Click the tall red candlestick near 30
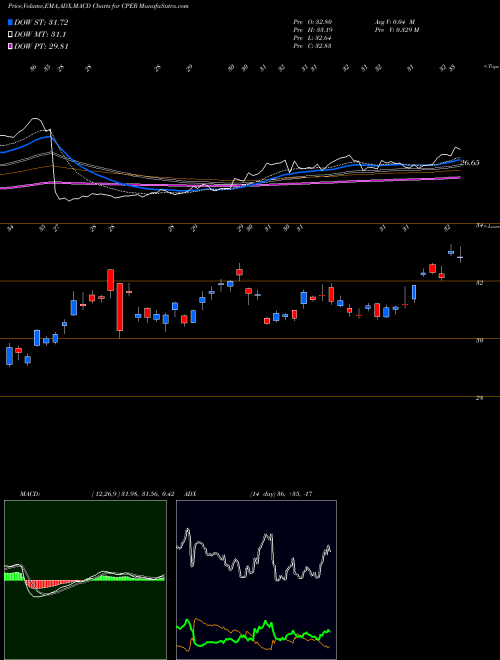500x660 pixels. click(x=120, y=307)
